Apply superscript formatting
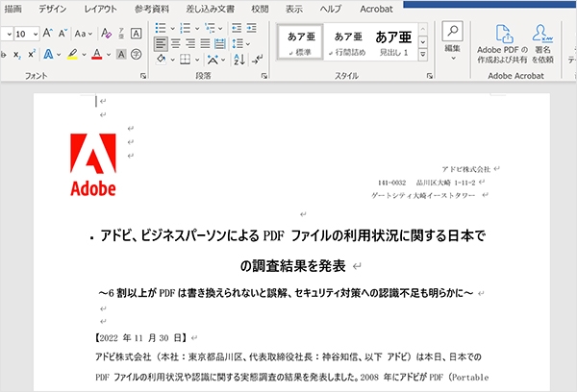Viewport: 577px width, 392px height. pyautogui.click(x=32, y=54)
